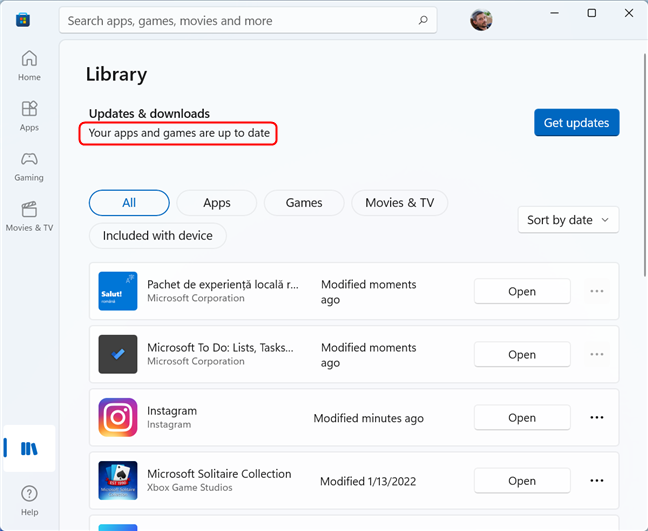This screenshot has height=531, width=648.
Task: Expand the Sort by date dropdown
Action: click(x=568, y=220)
